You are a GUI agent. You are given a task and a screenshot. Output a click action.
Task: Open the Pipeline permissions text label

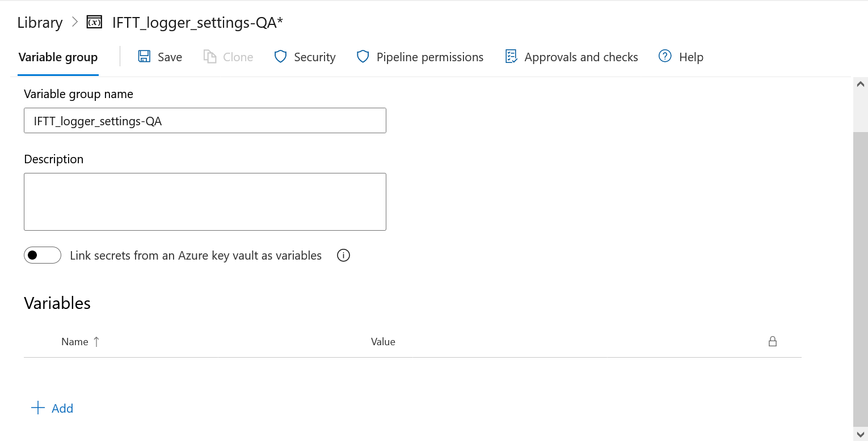point(430,57)
